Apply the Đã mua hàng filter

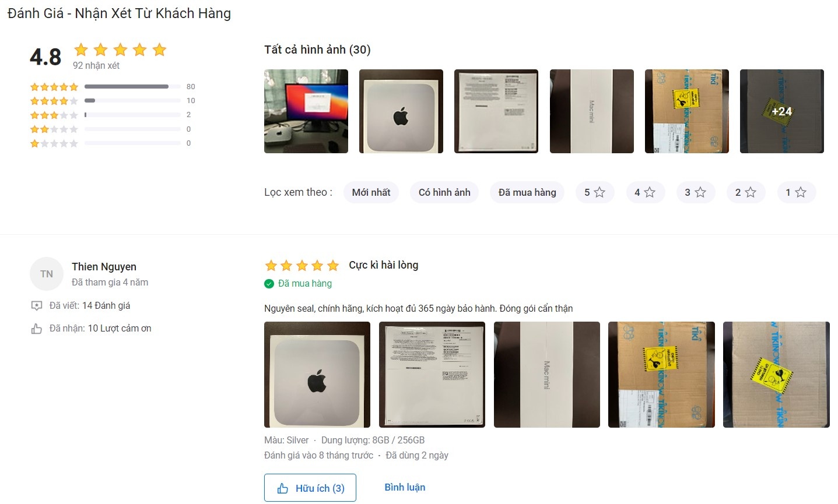pyautogui.click(x=527, y=192)
